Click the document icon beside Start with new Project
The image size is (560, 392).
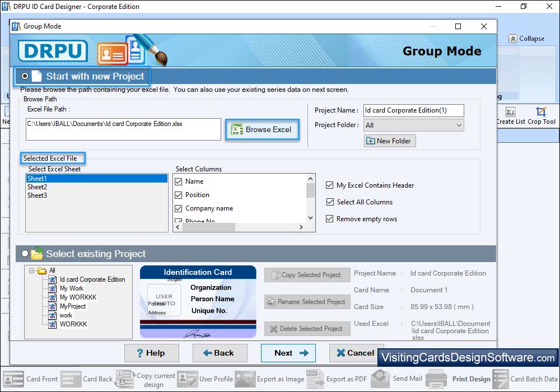(36, 76)
